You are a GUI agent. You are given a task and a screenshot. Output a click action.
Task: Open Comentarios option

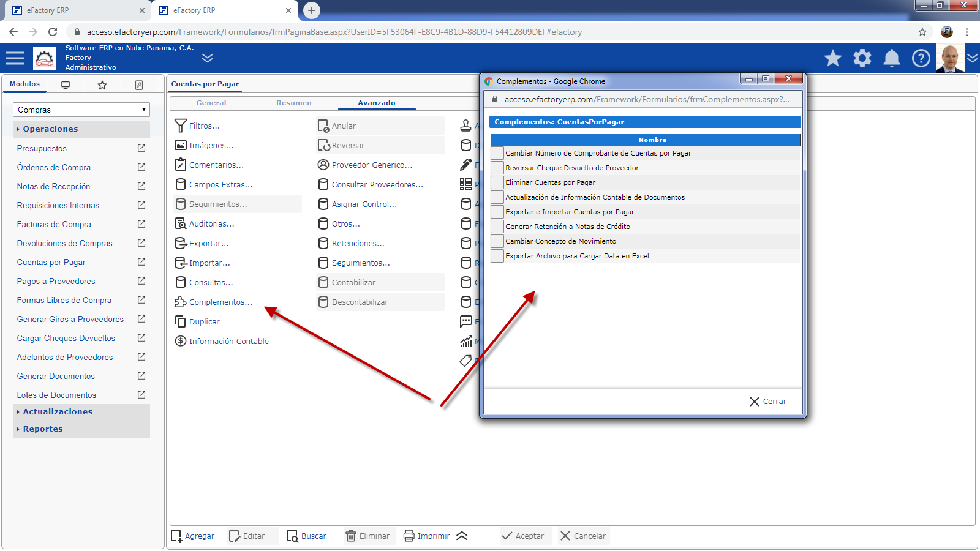pos(209,165)
